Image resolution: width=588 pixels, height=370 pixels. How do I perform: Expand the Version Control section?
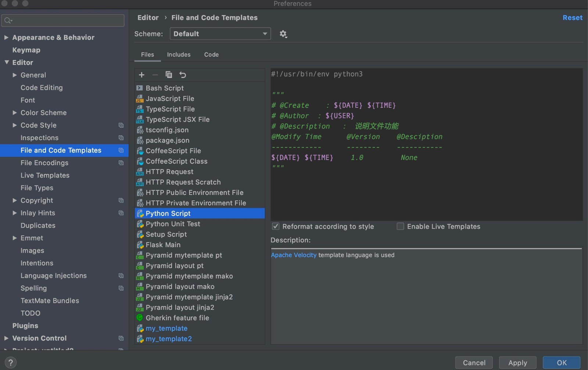tap(6, 338)
